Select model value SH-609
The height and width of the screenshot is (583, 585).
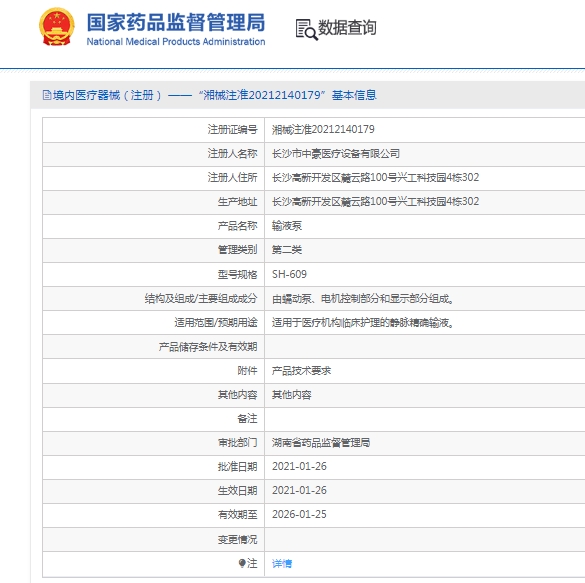pos(289,274)
